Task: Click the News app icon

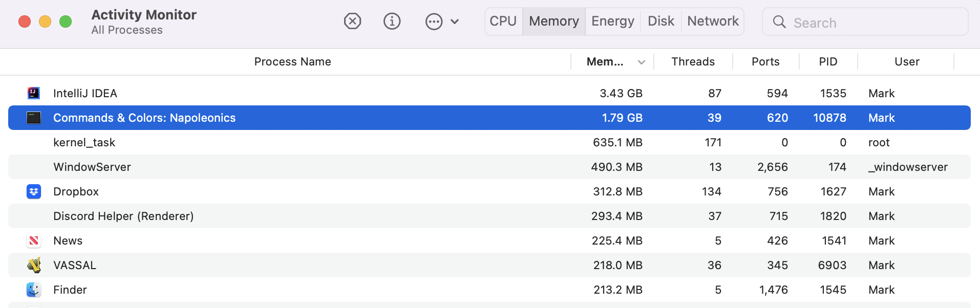Action: tap(34, 240)
